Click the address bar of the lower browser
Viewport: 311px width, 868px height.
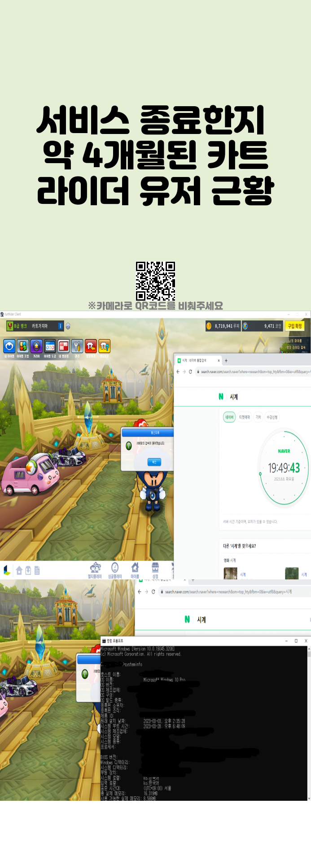click(235, 592)
